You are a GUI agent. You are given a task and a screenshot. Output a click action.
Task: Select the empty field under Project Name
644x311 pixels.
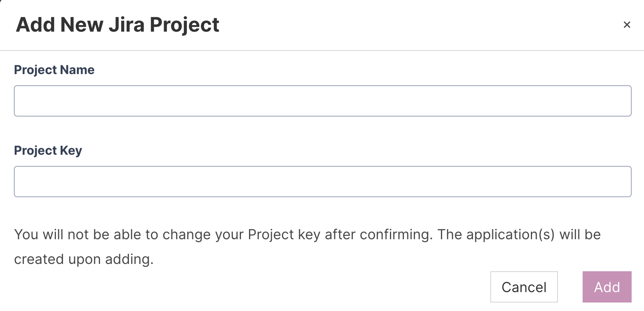pyautogui.click(x=322, y=101)
